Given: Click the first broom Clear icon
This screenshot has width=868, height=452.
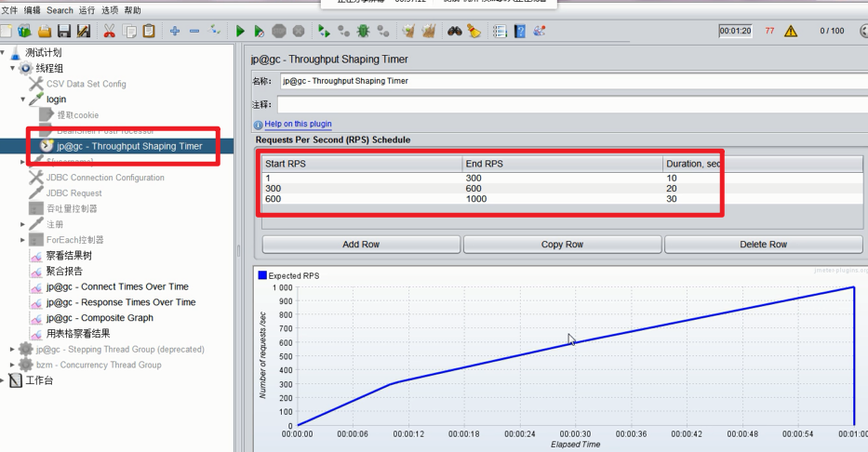Looking at the screenshot, I should click(408, 31).
